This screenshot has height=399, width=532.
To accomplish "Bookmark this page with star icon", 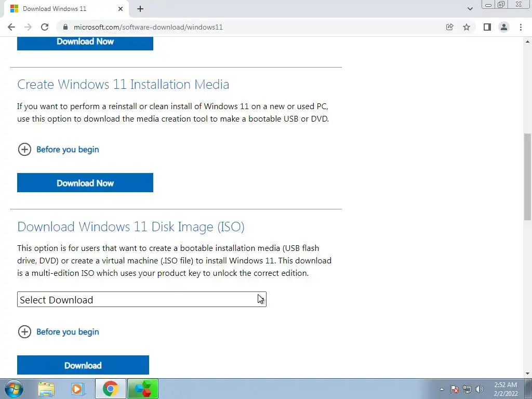I will (x=467, y=27).
